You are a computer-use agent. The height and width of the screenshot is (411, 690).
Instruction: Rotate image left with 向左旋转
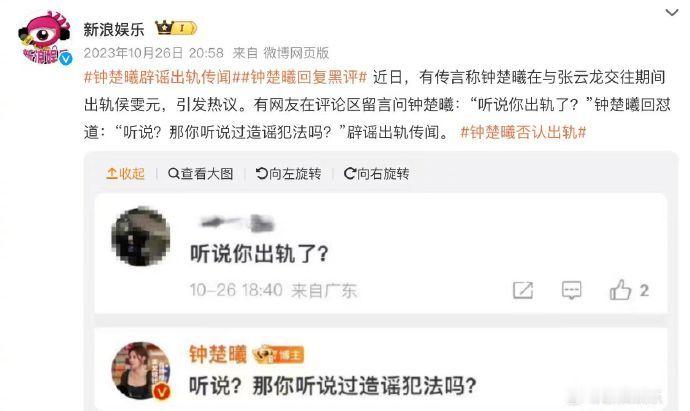coord(288,174)
